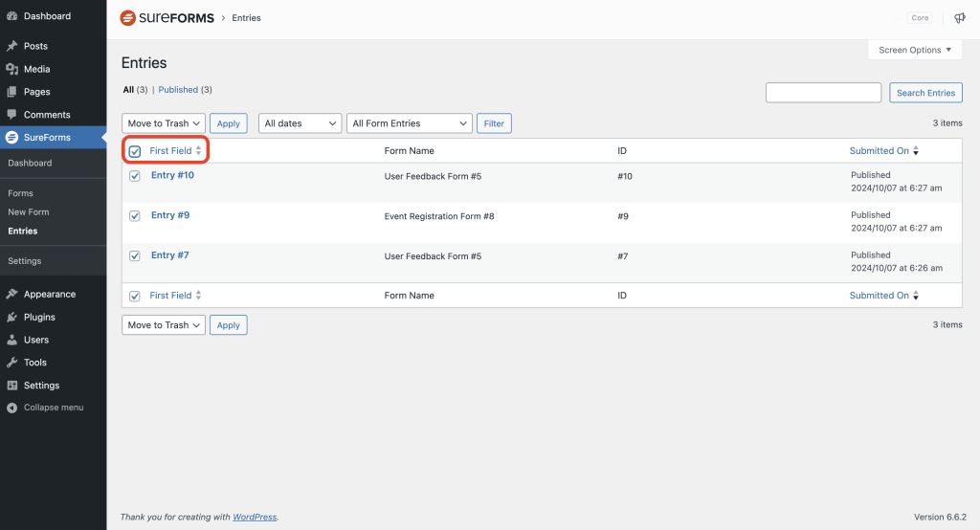980x530 pixels.
Task: Sort by the top First Field column link
Action: point(170,150)
